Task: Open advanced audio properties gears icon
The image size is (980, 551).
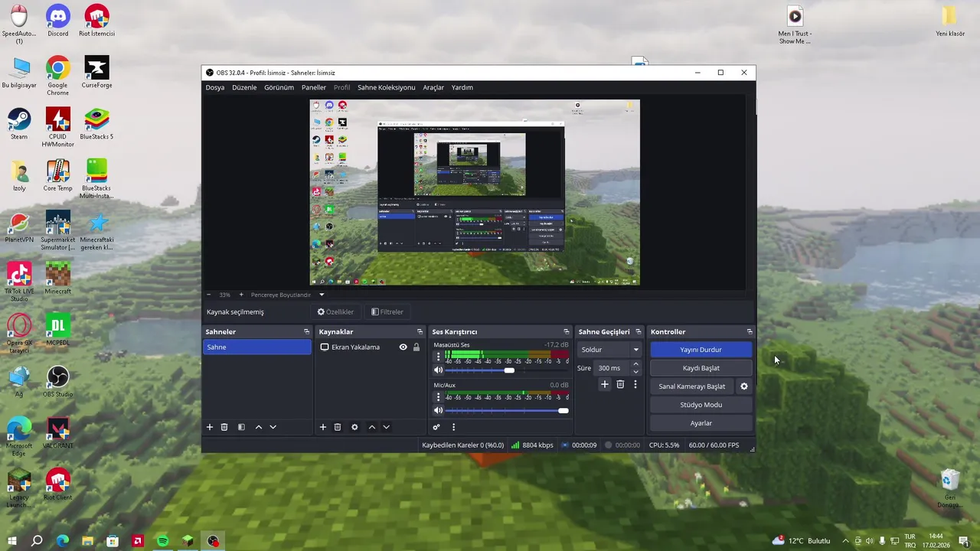Action: pos(436,427)
